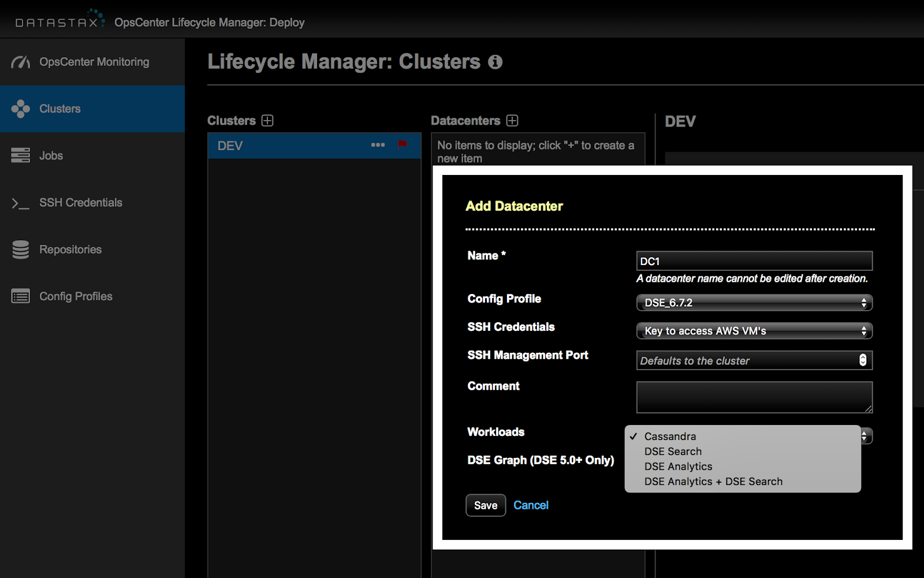Open SSH Credentials terminal icon
The height and width of the screenshot is (578, 924).
point(21,203)
